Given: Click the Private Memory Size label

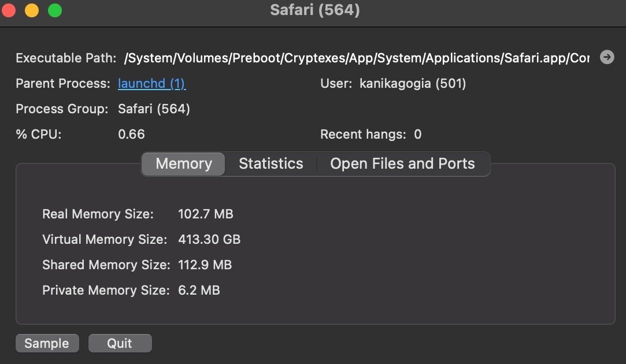Looking at the screenshot, I should coord(106,290).
